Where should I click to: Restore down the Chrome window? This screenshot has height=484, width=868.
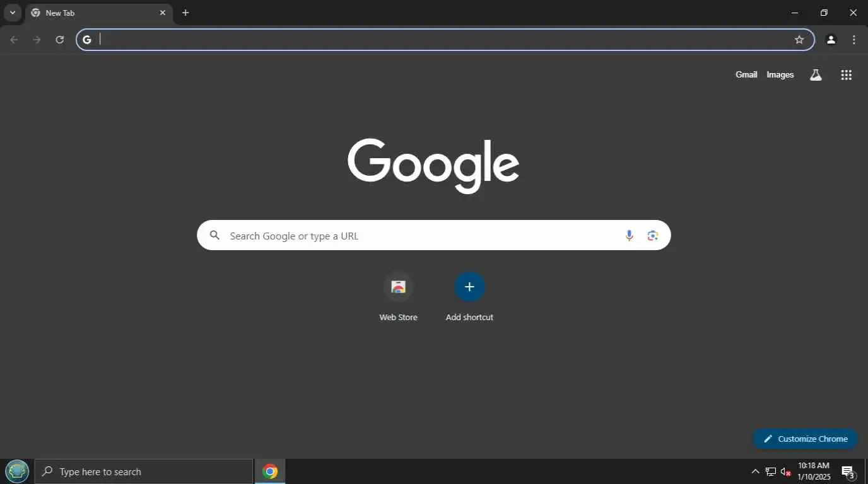click(824, 13)
